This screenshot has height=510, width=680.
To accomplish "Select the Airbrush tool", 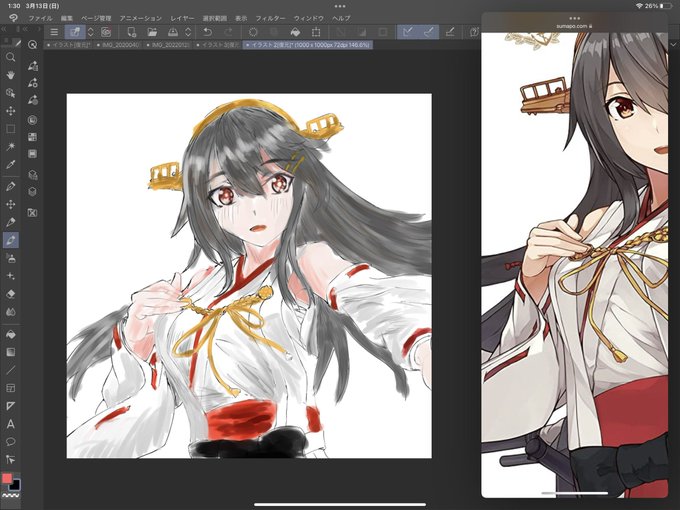I will [10, 258].
